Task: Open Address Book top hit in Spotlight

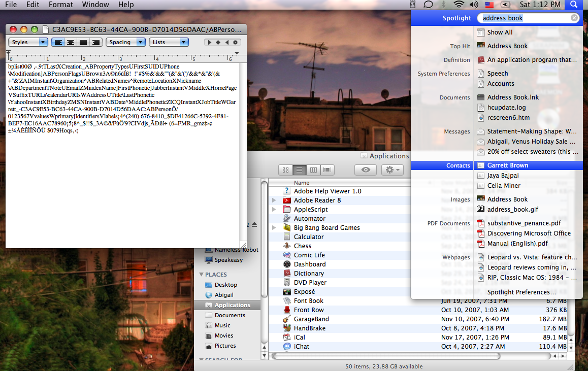Action: point(507,46)
